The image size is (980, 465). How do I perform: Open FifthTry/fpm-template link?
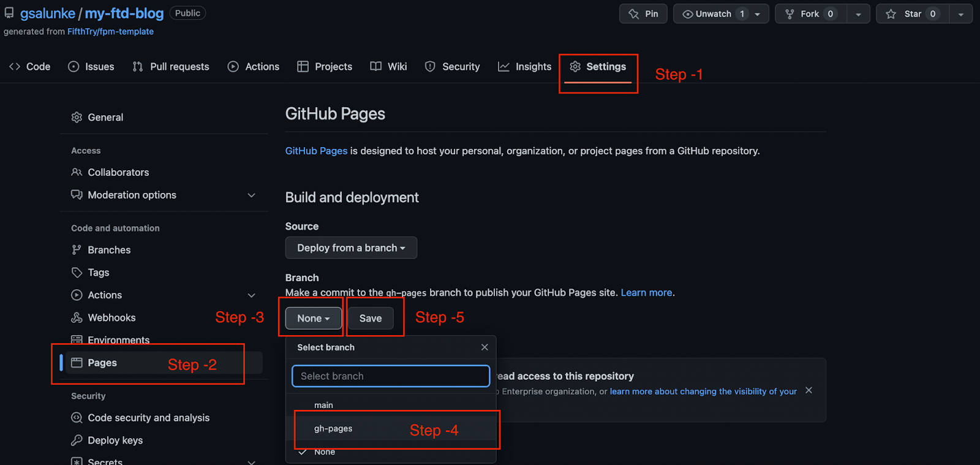[x=110, y=32]
